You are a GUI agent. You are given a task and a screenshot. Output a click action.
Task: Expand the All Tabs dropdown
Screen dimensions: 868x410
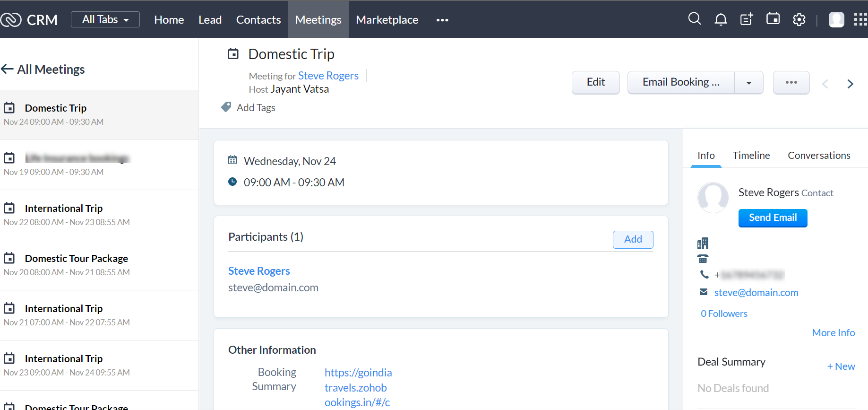[105, 19]
